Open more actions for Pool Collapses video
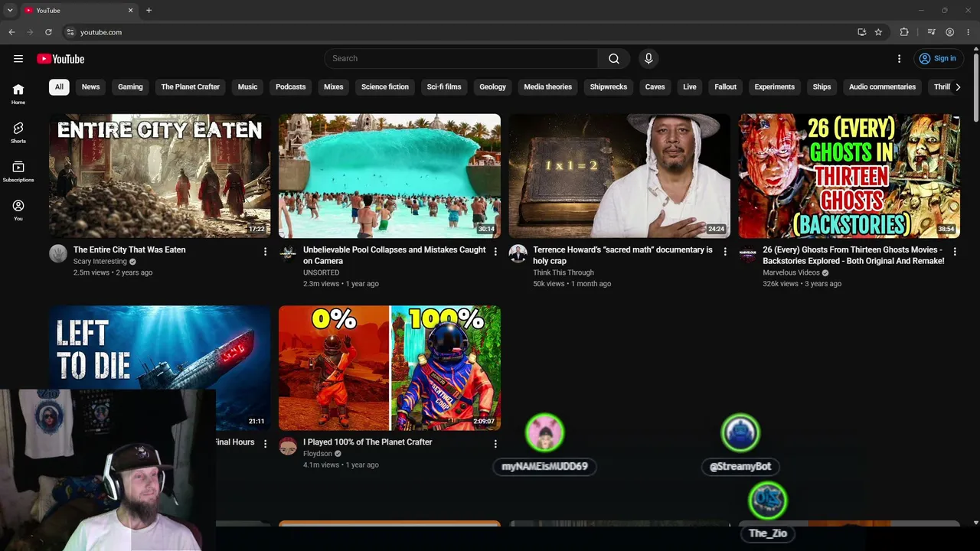This screenshot has width=980, height=551. tap(495, 251)
